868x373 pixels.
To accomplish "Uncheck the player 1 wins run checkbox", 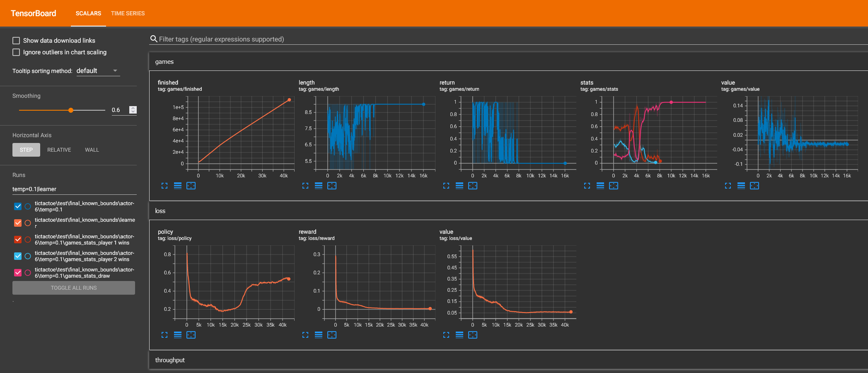I will click(18, 240).
